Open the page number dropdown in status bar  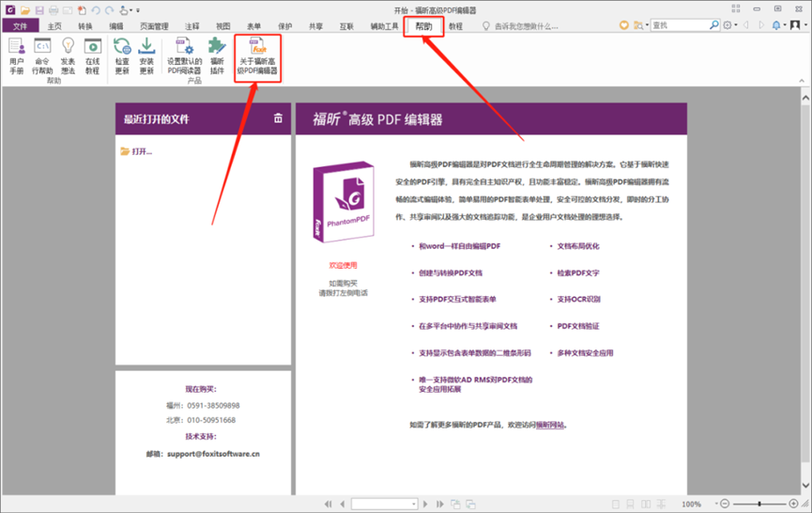(414, 504)
